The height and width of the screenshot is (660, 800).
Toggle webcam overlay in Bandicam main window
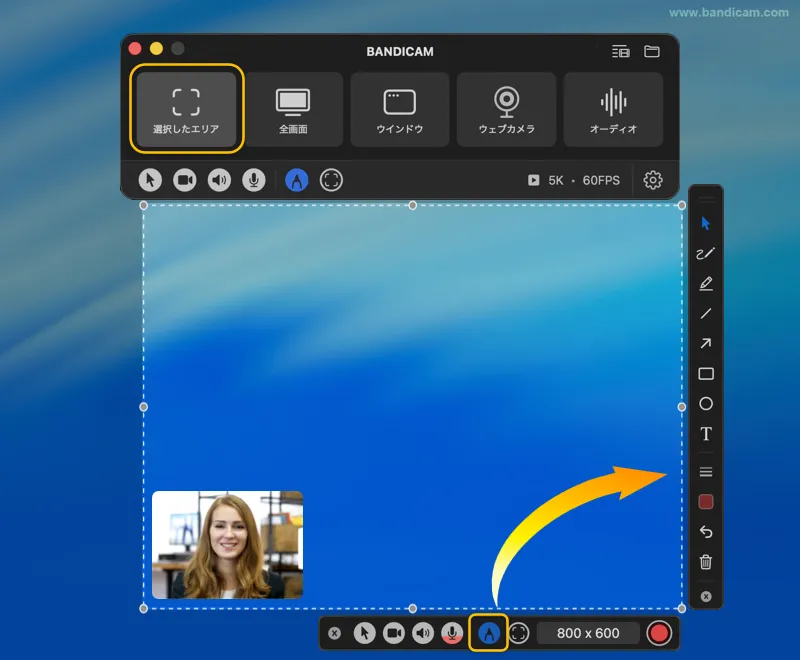[185, 180]
